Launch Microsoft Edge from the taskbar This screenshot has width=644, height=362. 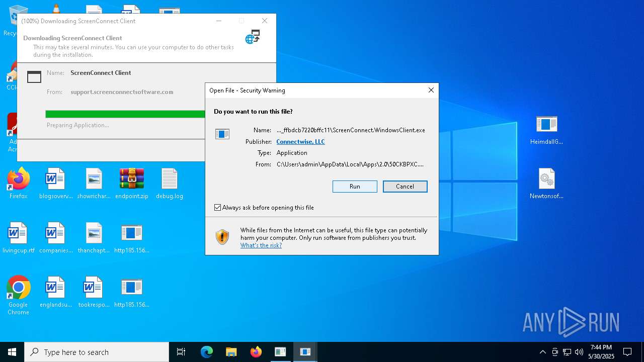(207, 352)
